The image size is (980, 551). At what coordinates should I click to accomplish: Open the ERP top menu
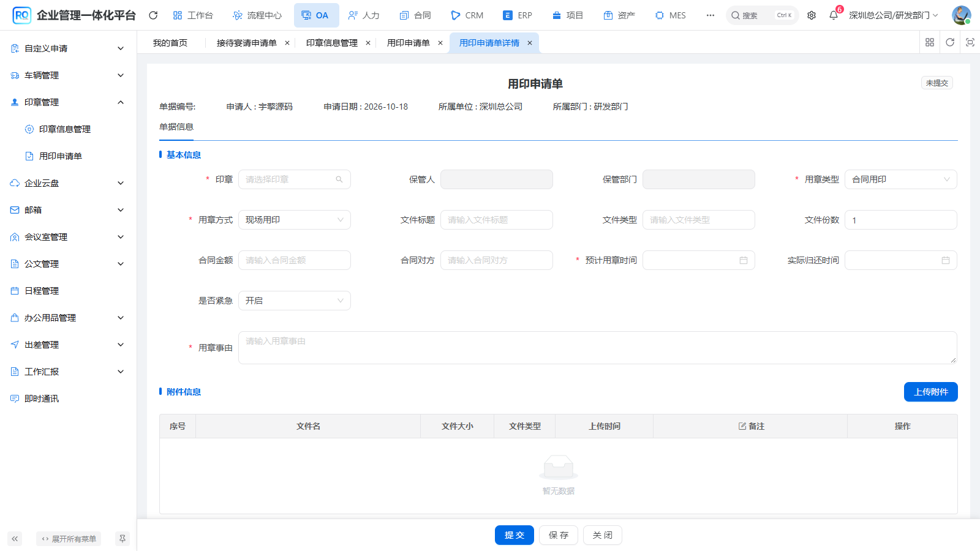click(518, 15)
